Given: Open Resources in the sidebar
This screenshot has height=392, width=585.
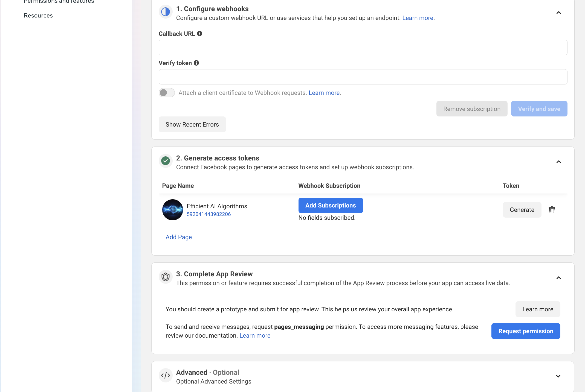Looking at the screenshot, I should tap(38, 16).
